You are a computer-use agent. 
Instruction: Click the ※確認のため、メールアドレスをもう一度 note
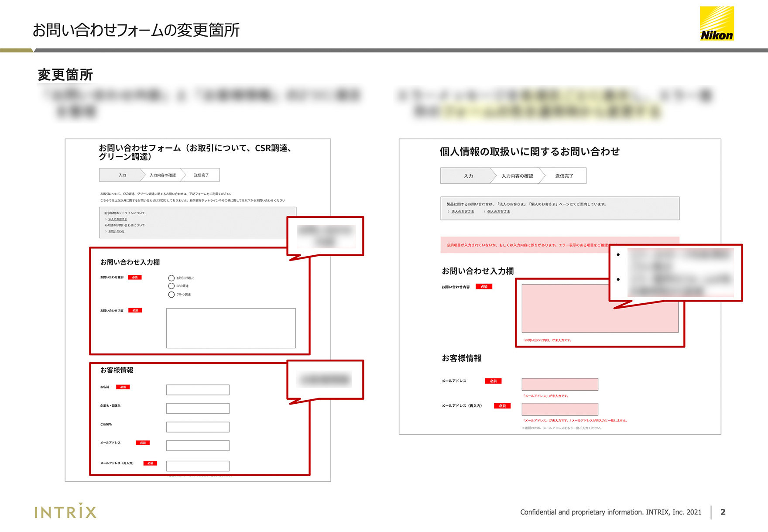point(562,428)
